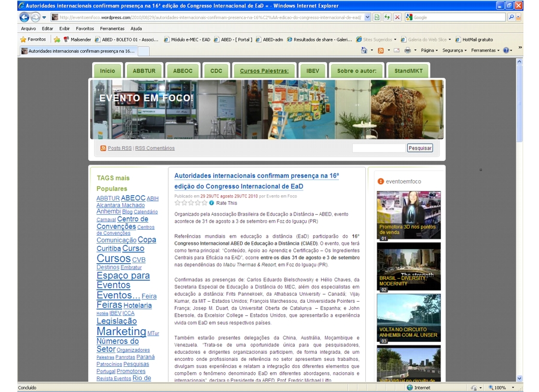Expand the address bar dropdown arrow

(368, 17)
